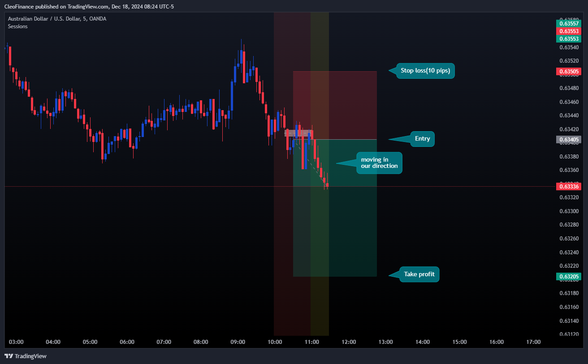The height and width of the screenshot is (364, 588).
Task: Click the 0.63140 price axis value
Action: [569, 321]
